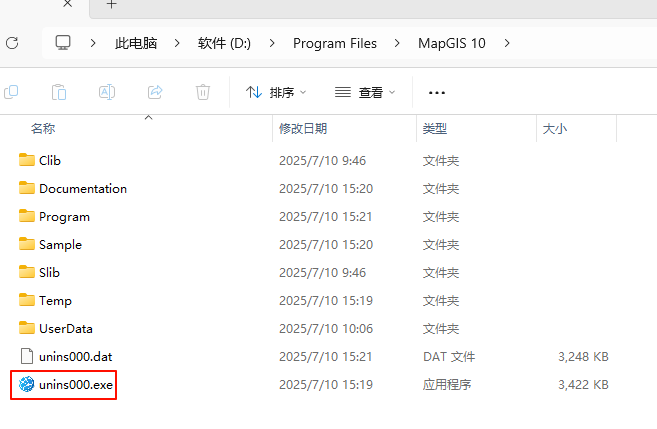Navigate to 软件 (D:) breadcrumb
The image size is (657, 429).
click(224, 43)
